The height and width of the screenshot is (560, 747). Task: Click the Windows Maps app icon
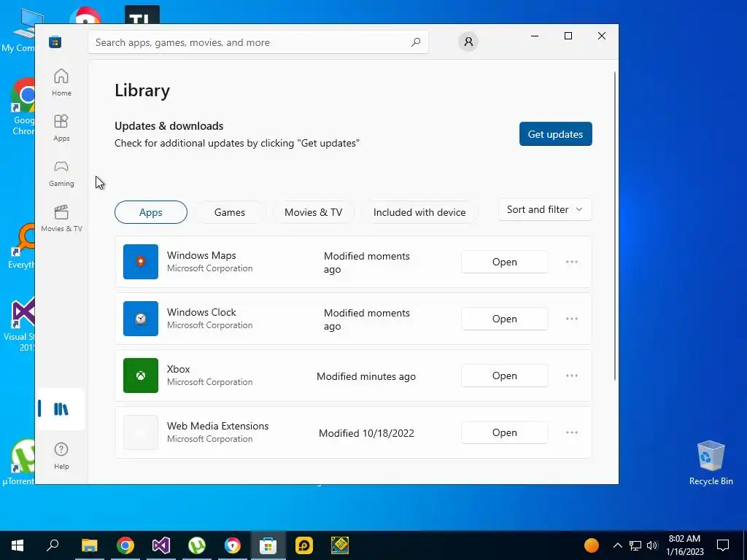141,262
